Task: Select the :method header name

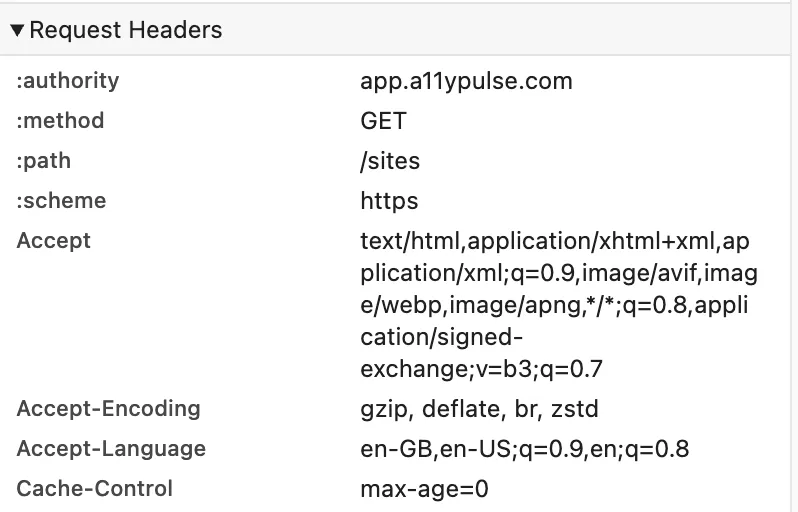Action: [x=61, y=121]
